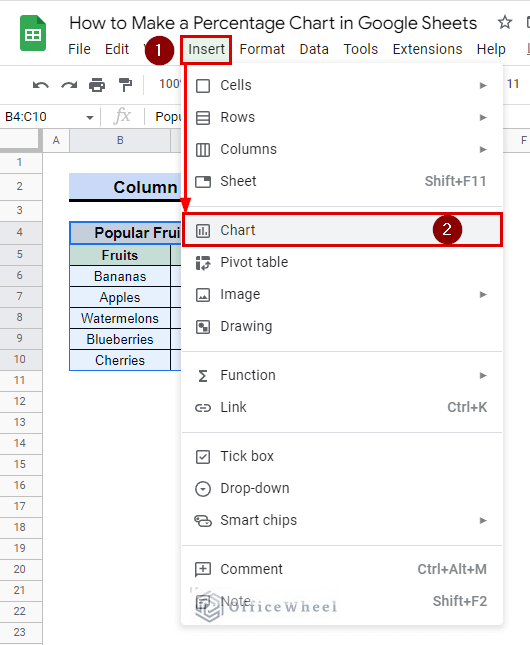Open the Format menu
Image resolution: width=530 pixels, height=645 pixels.
[x=262, y=49]
